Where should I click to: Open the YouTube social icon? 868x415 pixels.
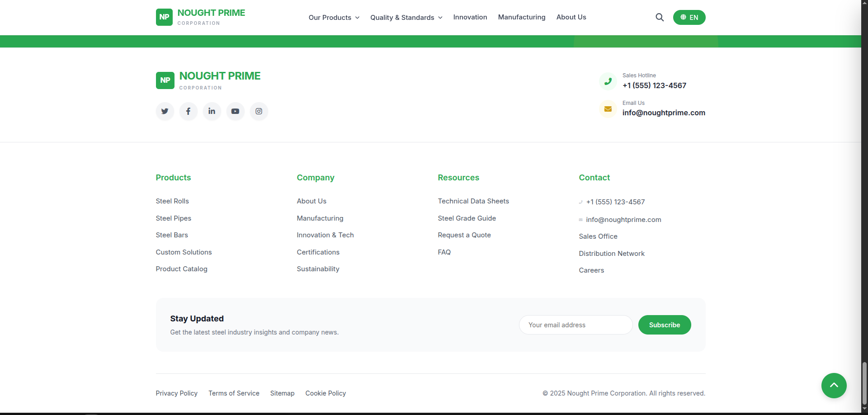236,111
